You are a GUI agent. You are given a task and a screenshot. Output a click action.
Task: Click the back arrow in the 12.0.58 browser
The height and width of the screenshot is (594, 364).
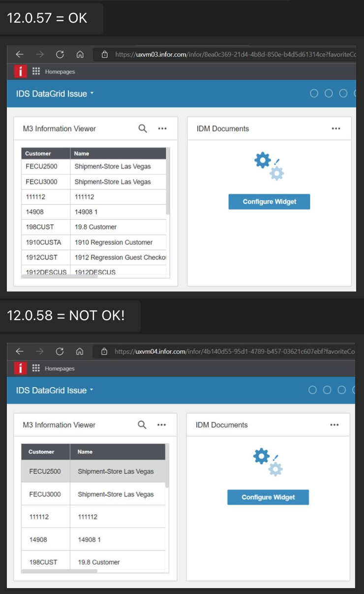(x=20, y=351)
